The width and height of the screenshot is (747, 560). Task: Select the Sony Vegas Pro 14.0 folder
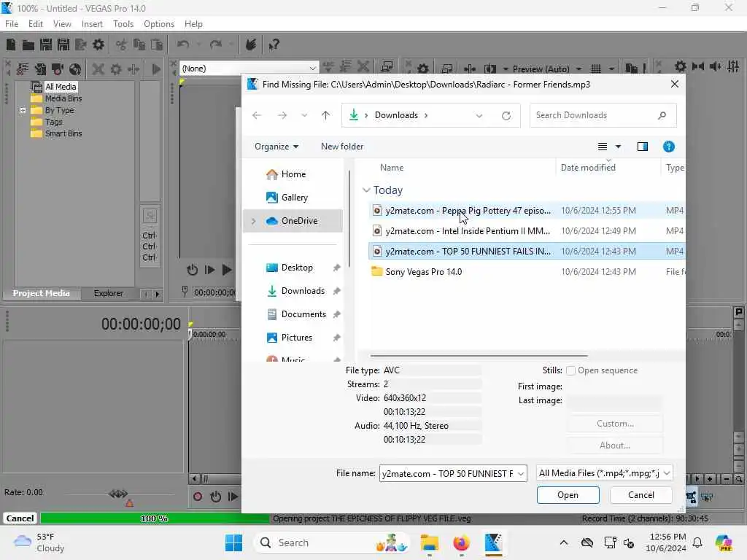click(526, 272)
